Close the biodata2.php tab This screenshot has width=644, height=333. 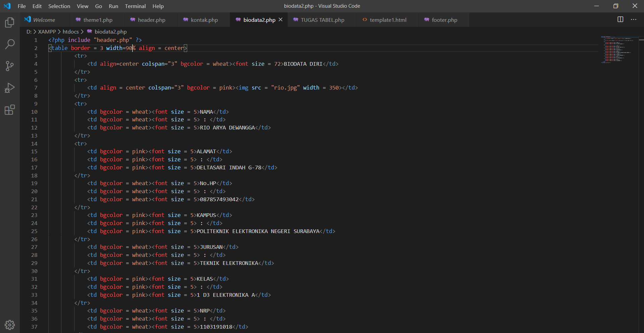point(281,20)
